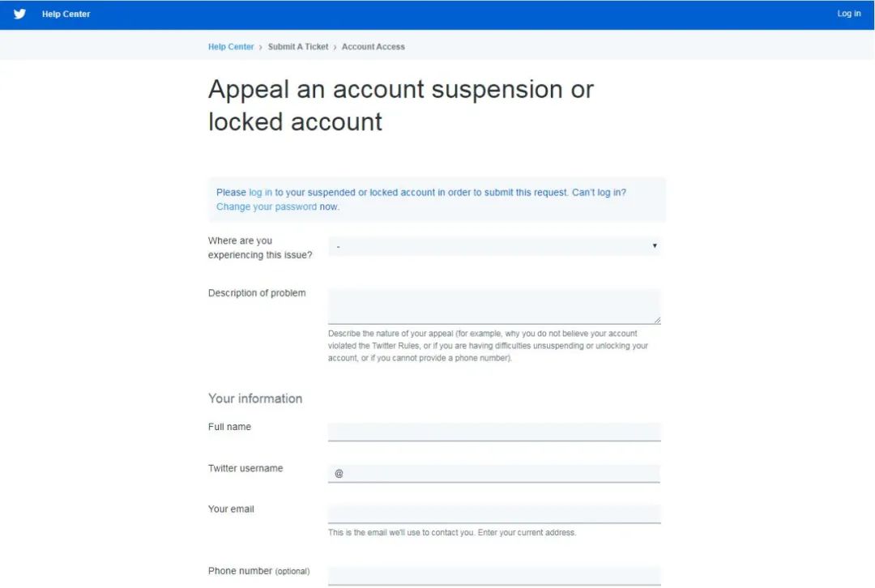Expand the issue location dropdown

[494, 246]
